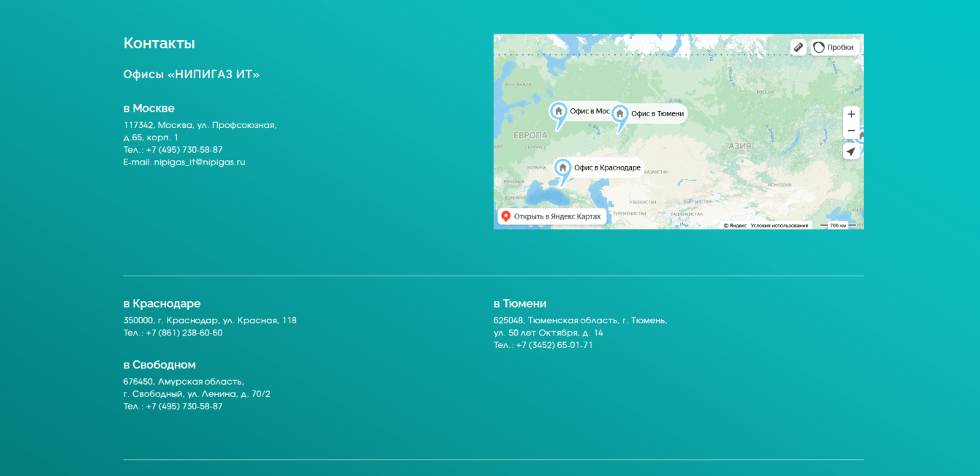Click the email nipigas_it@nipigas.ru
The width and height of the screenshot is (980, 476).
[200, 162]
